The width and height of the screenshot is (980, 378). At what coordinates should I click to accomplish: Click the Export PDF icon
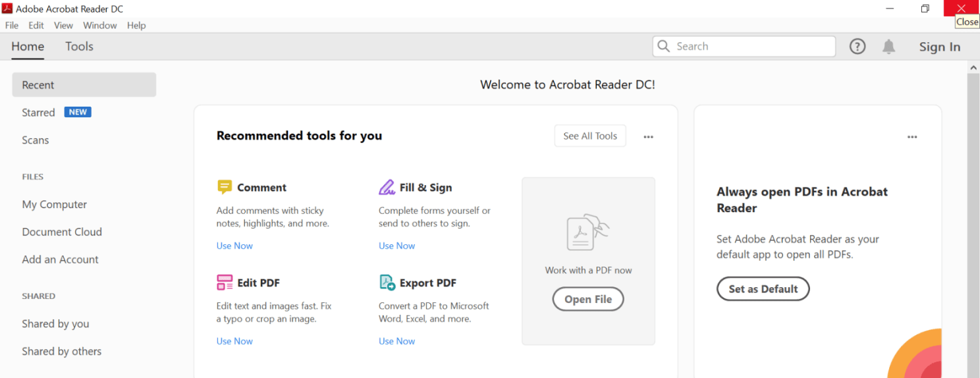pos(387,283)
